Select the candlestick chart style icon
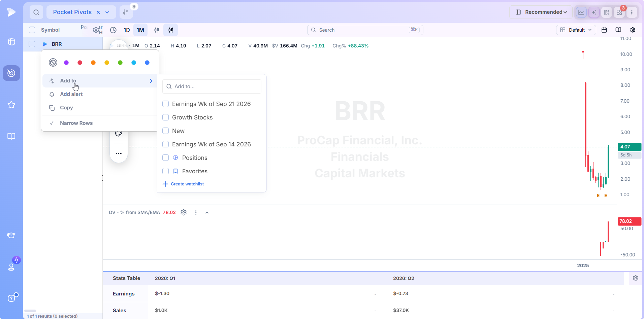This screenshot has height=319, width=644. coord(171,30)
